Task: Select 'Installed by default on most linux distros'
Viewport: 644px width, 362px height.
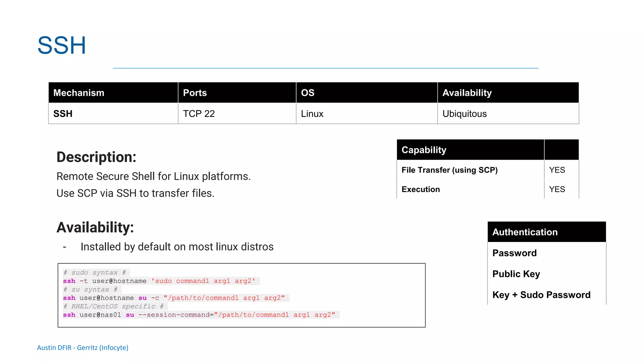Action: [177, 247]
